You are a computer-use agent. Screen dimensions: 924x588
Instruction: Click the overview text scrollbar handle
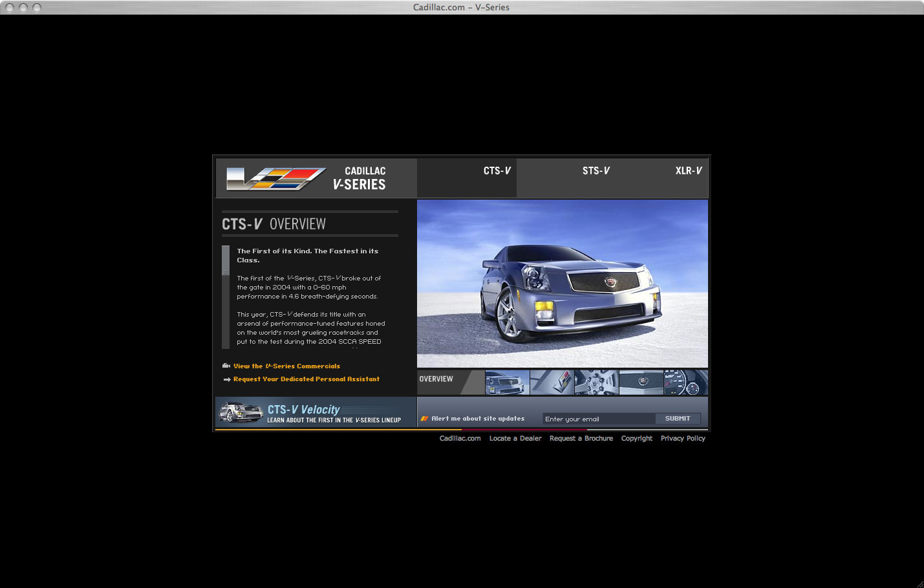(226, 260)
